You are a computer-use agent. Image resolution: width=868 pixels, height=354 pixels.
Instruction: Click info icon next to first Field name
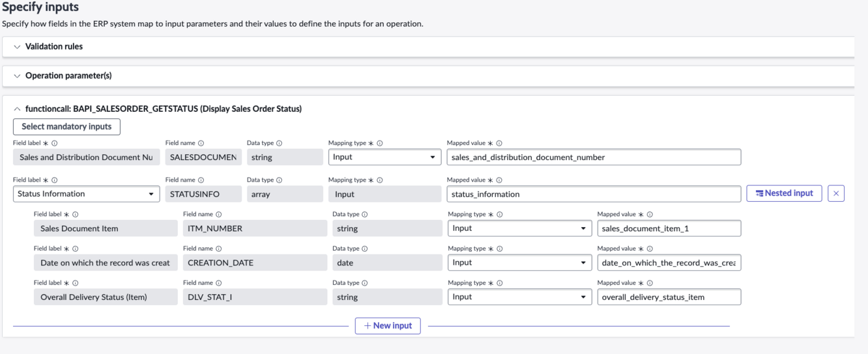[201, 143]
